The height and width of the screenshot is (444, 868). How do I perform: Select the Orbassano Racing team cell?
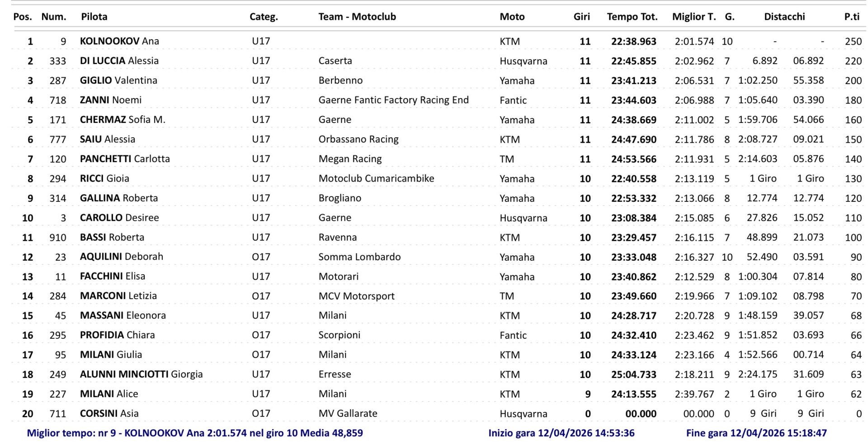(x=358, y=140)
